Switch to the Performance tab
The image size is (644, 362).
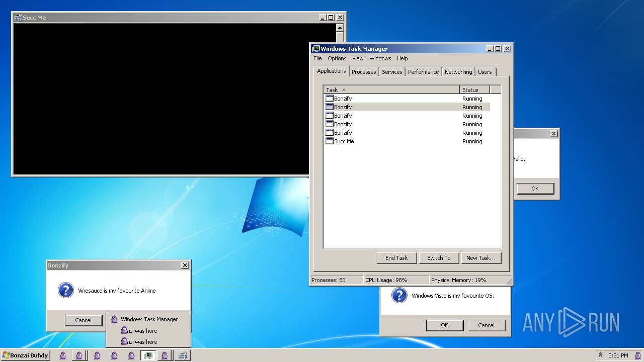423,72
